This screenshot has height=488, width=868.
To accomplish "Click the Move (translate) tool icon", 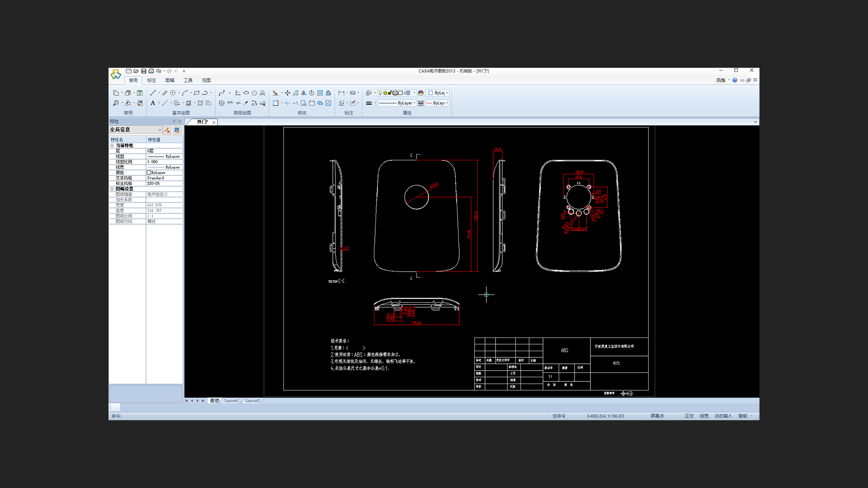I will (x=287, y=93).
